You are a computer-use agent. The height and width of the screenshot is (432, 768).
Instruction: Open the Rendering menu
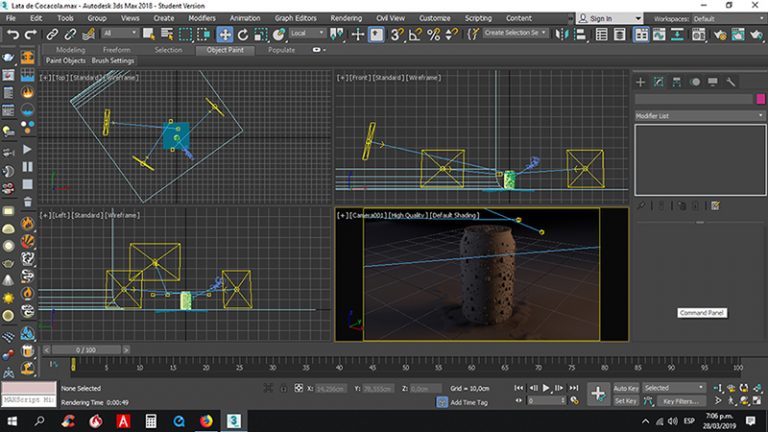pos(346,18)
